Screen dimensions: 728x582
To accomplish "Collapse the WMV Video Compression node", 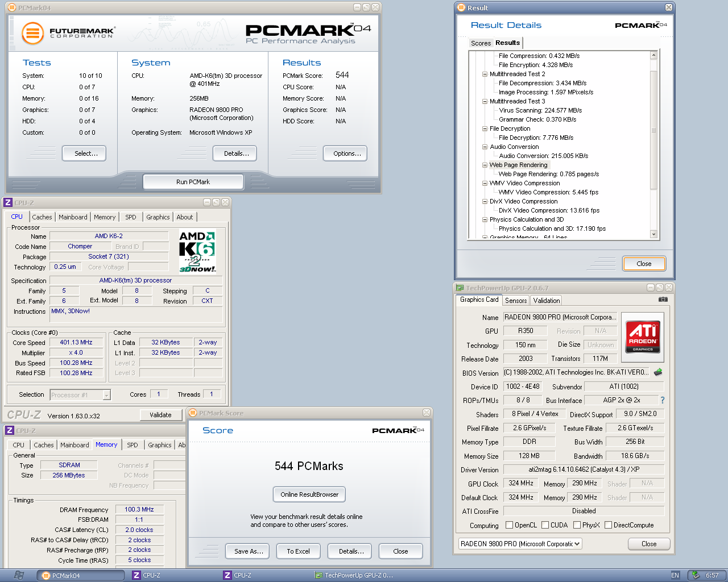I will coord(485,183).
